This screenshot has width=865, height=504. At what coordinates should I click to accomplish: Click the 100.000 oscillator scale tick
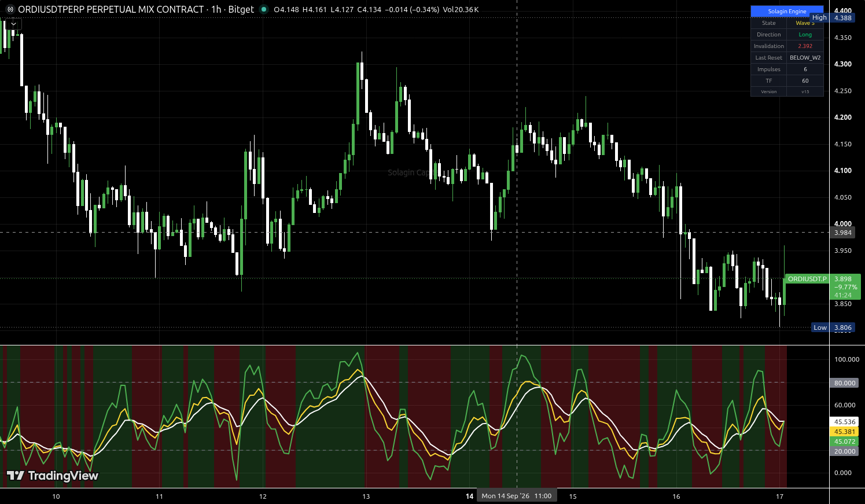click(x=846, y=359)
